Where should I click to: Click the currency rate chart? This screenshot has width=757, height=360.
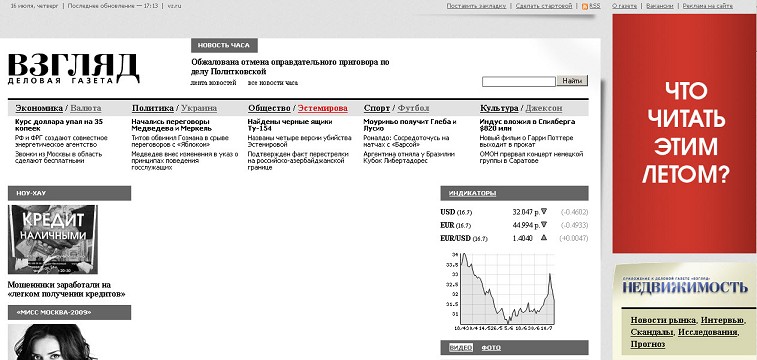pyautogui.click(x=503, y=291)
